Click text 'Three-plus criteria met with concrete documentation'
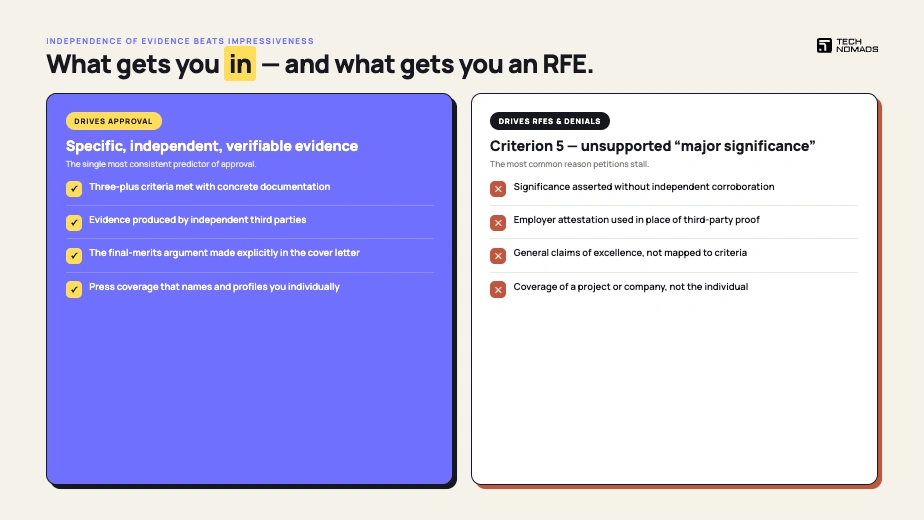 pos(209,186)
